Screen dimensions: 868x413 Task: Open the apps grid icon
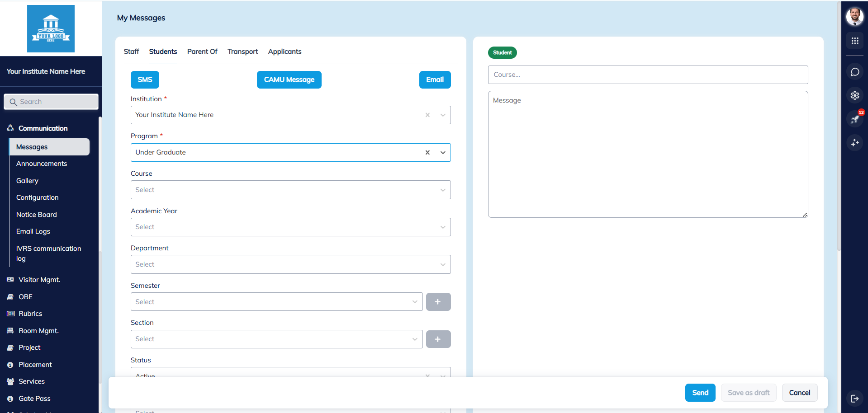point(854,41)
